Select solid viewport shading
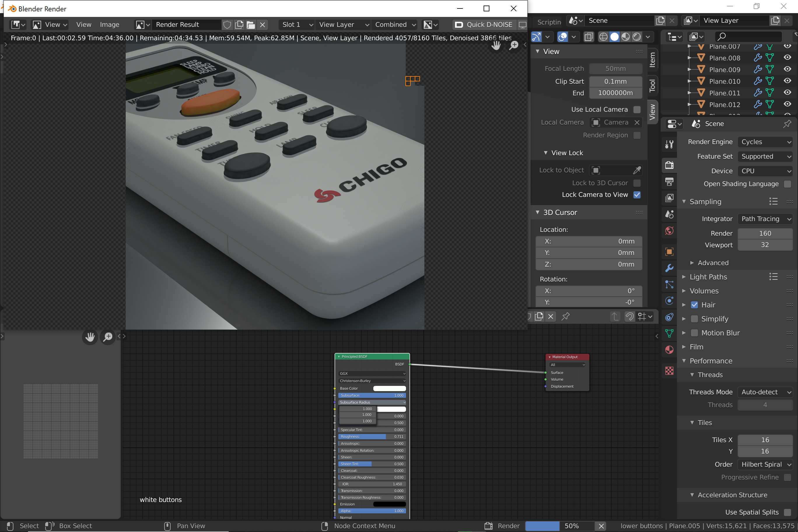This screenshot has width=798, height=532. coord(615,37)
